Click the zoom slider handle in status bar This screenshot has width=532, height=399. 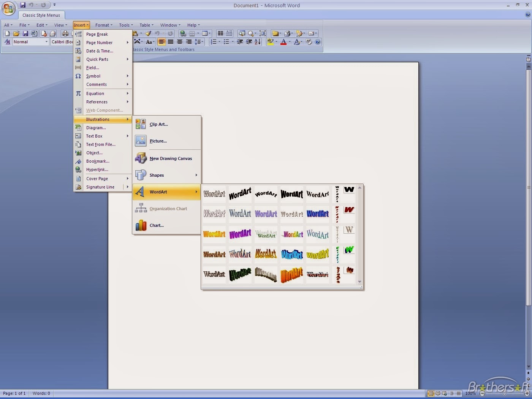[x=504, y=393]
